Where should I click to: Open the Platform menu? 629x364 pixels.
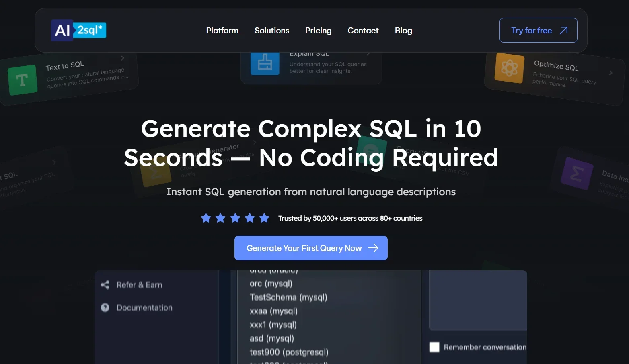(222, 31)
